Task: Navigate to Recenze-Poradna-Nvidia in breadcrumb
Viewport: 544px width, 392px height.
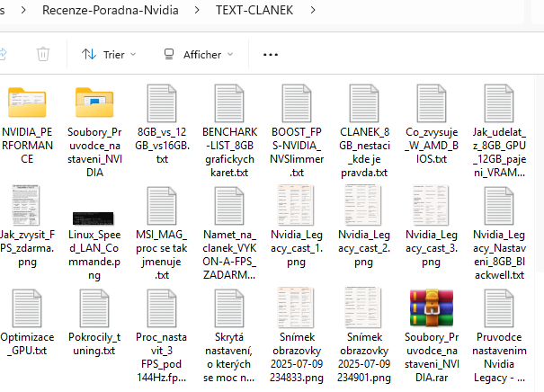Action: click(111, 10)
